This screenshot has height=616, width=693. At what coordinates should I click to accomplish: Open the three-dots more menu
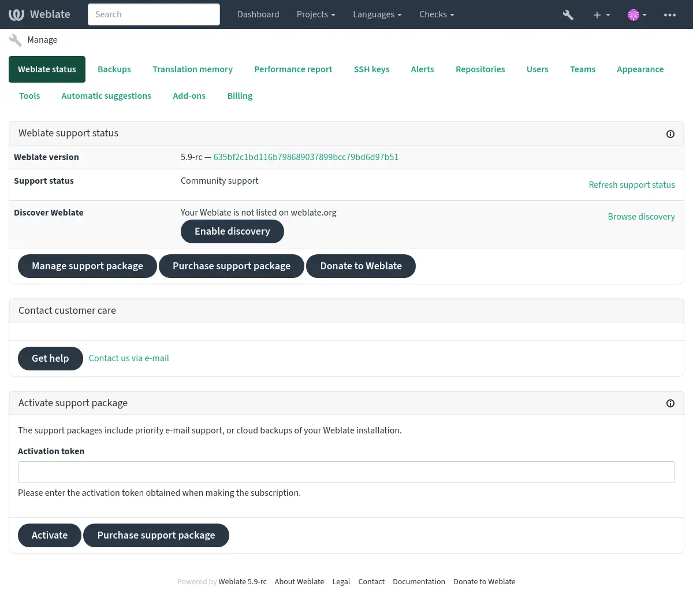pyautogui.click(x=670, y=14)
